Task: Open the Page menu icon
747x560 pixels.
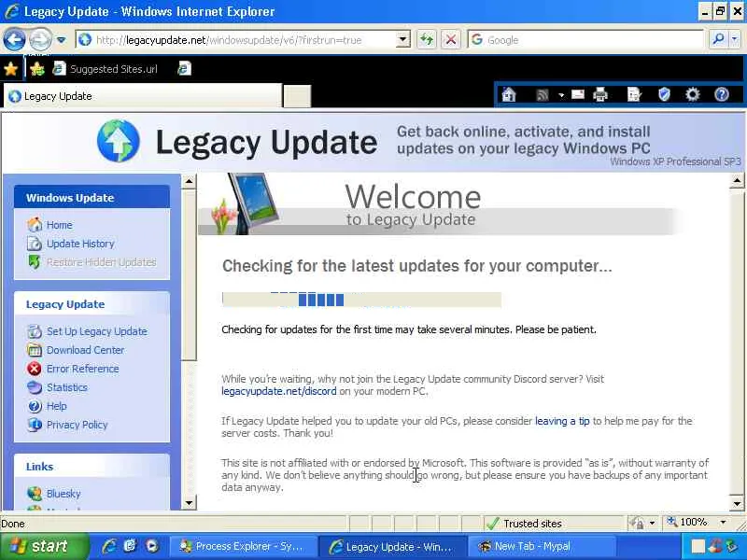Action: (x=634, y=95)
